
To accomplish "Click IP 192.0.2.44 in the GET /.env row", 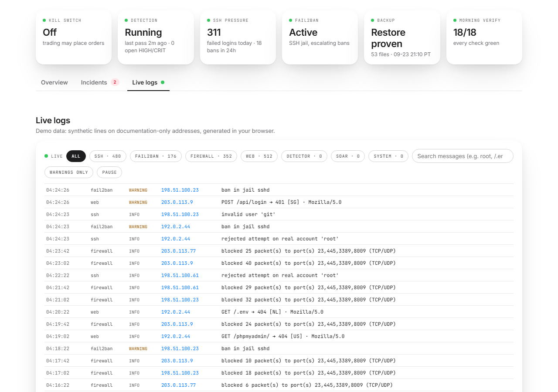I will point(176,312).
